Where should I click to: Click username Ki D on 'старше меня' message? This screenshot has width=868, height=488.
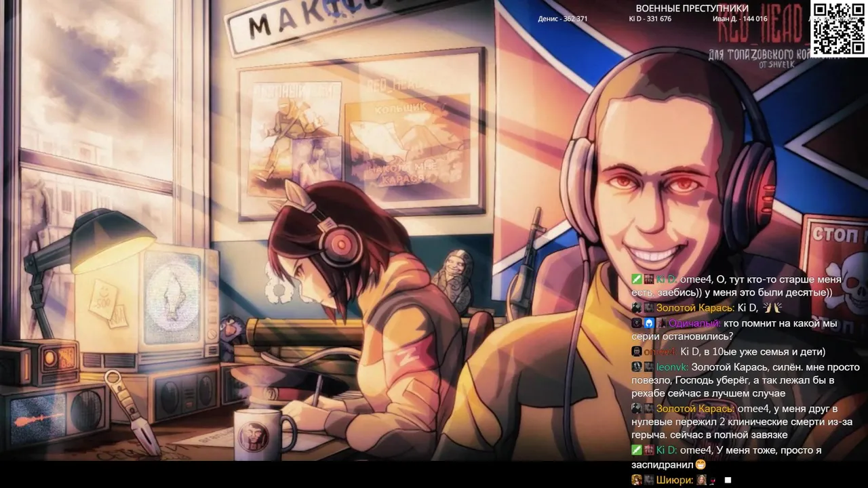[666, 279]
